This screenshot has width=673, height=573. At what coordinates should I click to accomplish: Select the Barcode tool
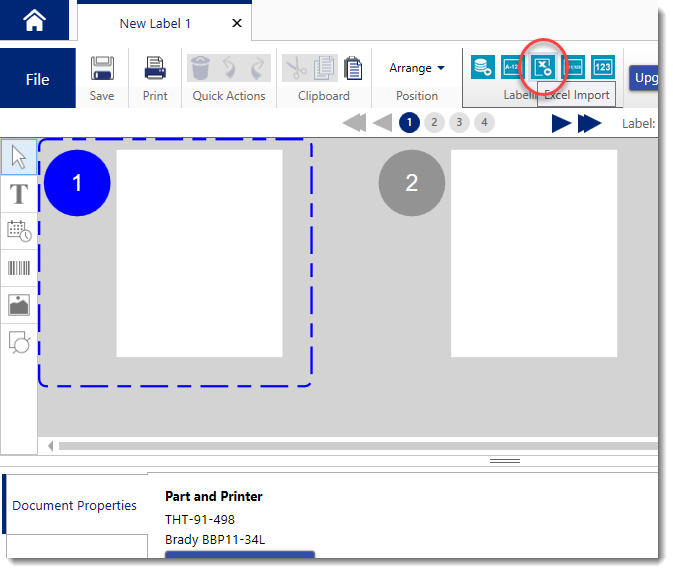(x=18, y=268)
